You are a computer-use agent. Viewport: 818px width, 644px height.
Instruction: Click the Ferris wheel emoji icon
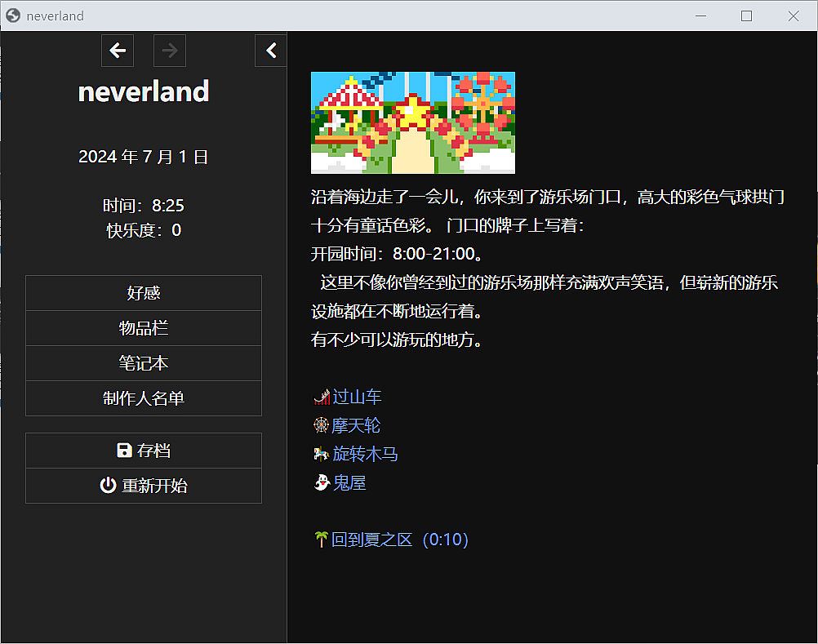322,425
